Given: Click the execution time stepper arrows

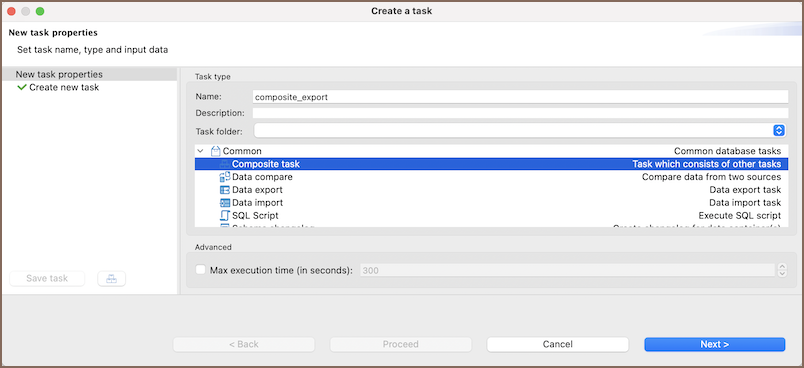Looking at the screenshot, I should tap(782, 270).
